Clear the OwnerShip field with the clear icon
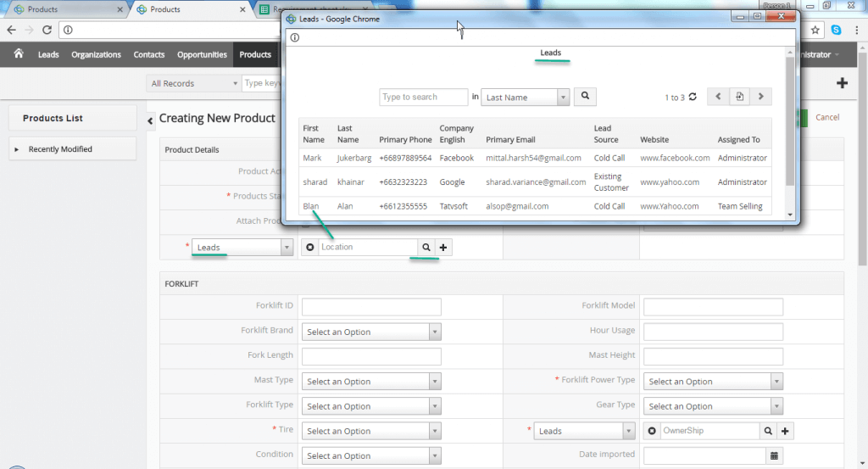This screenshot has width=868, height=469. coord(652,431)
